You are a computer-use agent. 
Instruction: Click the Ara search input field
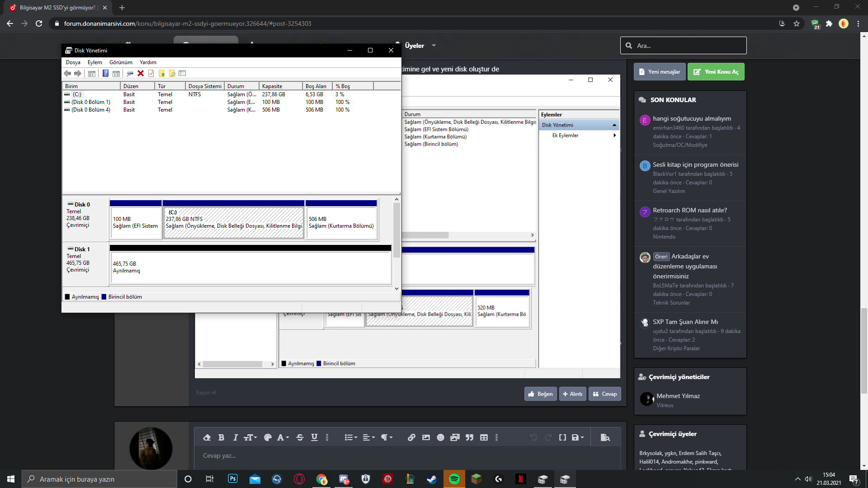[x=684, y=46]
